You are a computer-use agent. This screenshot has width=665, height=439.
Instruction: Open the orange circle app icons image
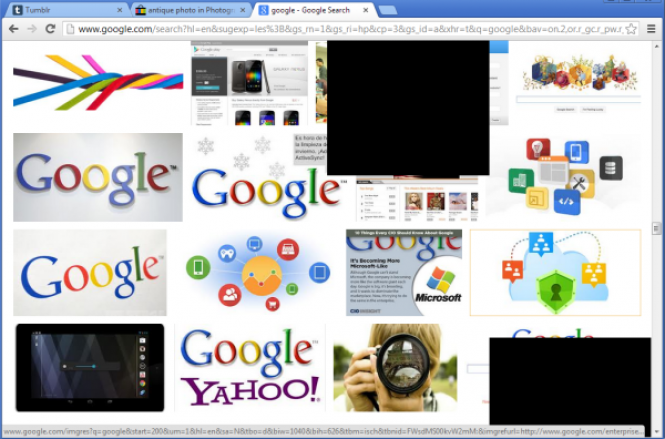click(x=259, y=272)
